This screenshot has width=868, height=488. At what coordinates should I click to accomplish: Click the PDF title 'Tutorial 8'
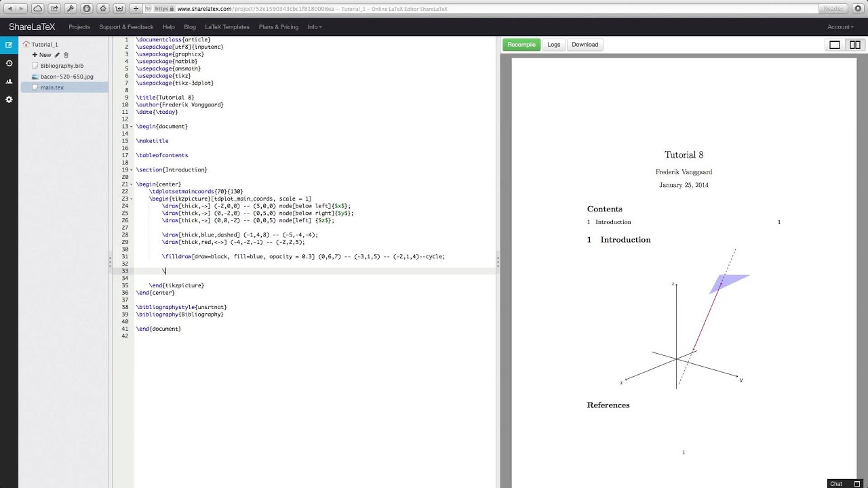pyautogui.click(x=684, y=155)
